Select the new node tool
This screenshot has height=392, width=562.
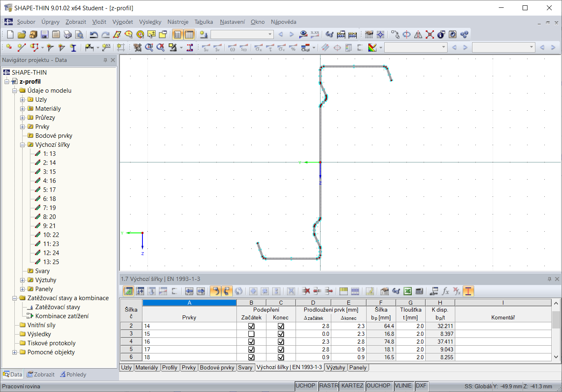[x=9, y=48]
